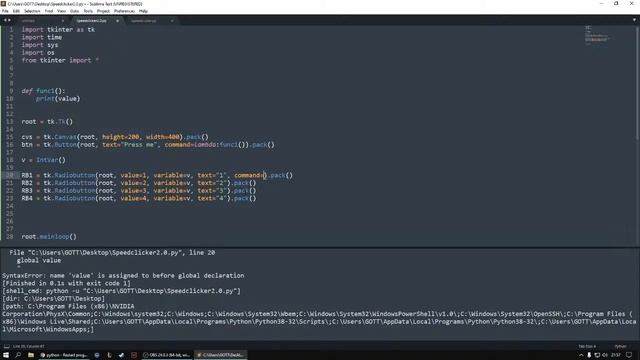This screenshot has height=360, width=640.
Task: Toggle the side panel switcher icon in status bar
Action: [x=6, y=346]
